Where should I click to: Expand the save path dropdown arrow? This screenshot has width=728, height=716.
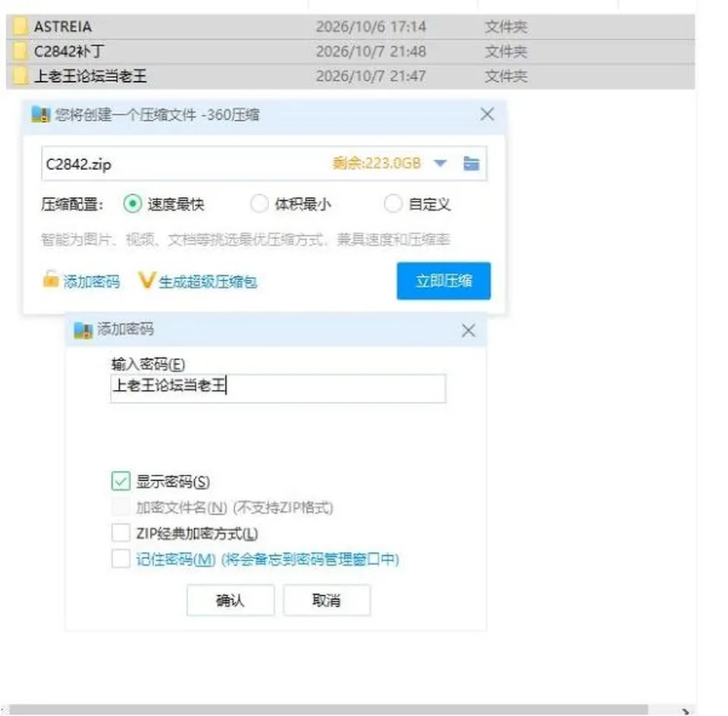[x=440, y=163]
